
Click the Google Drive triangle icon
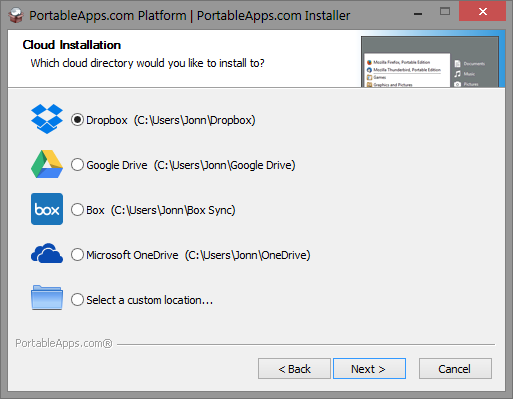click(x=47, y=164)
